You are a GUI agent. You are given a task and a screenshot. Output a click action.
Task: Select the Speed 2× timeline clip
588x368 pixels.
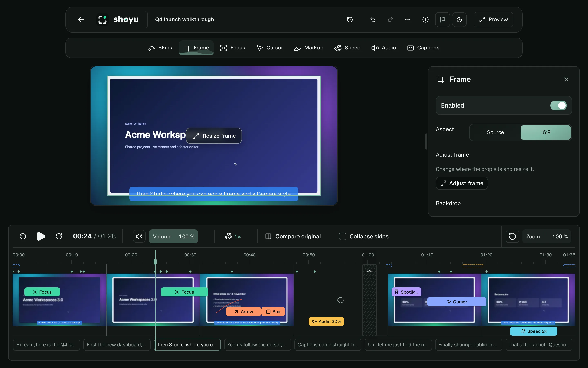point(533,331)
